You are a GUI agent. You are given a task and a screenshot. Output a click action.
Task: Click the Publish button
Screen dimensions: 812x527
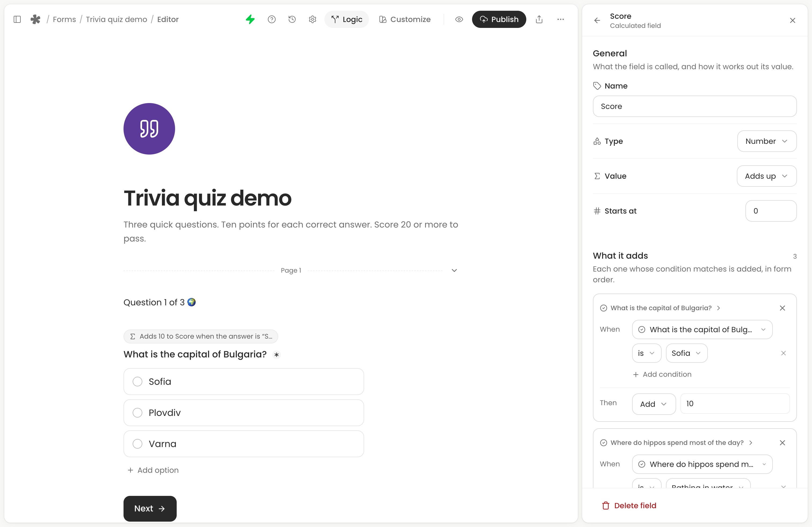coord(499,19)
